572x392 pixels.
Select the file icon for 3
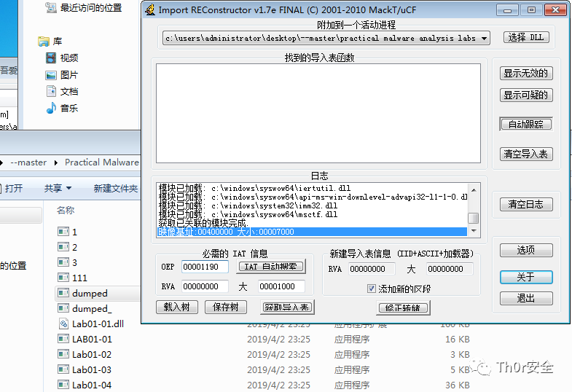[63, 262]
